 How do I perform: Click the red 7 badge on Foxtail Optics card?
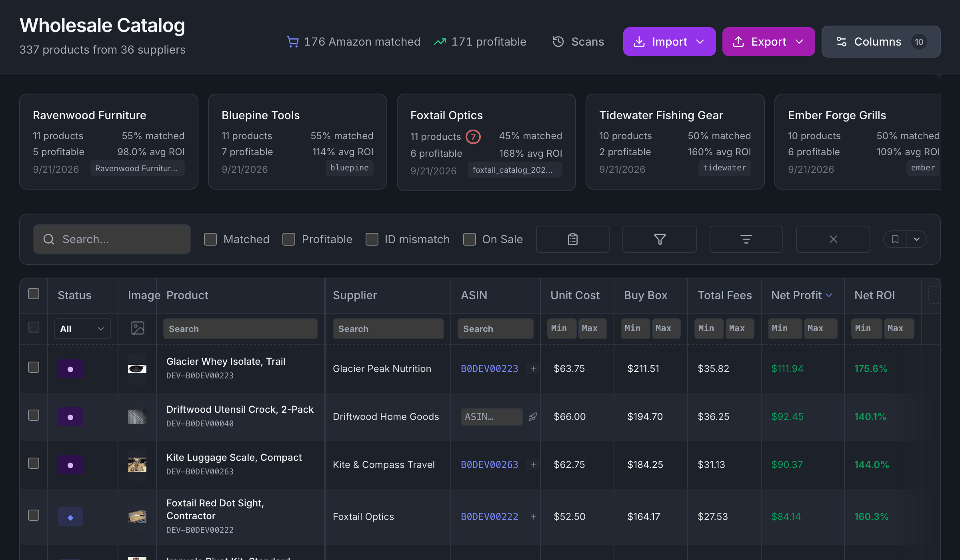pos(473,137)
